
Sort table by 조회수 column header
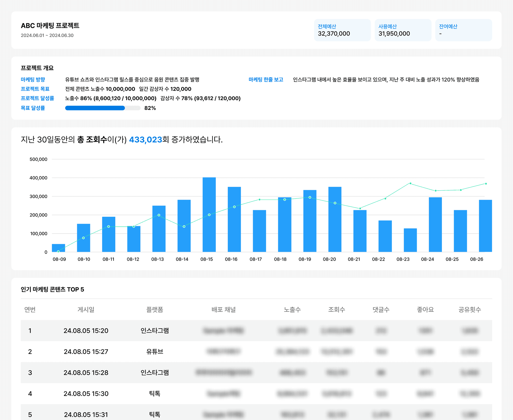(336, 310)
